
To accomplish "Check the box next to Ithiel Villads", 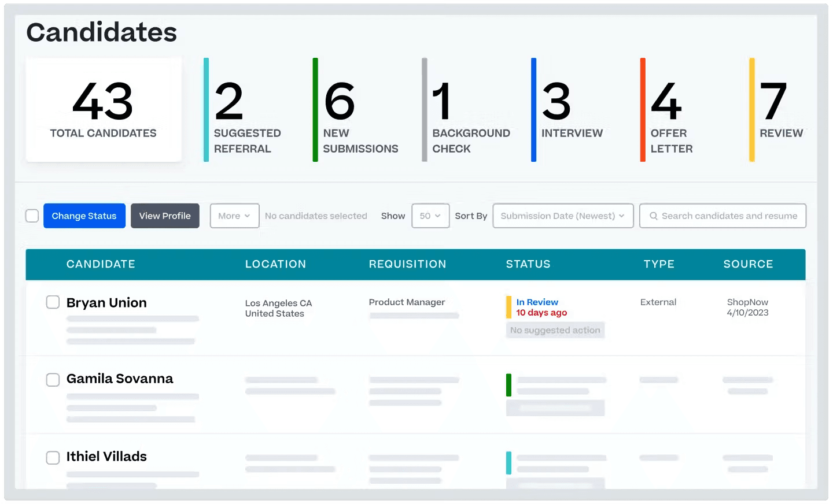I will point(53,458).
